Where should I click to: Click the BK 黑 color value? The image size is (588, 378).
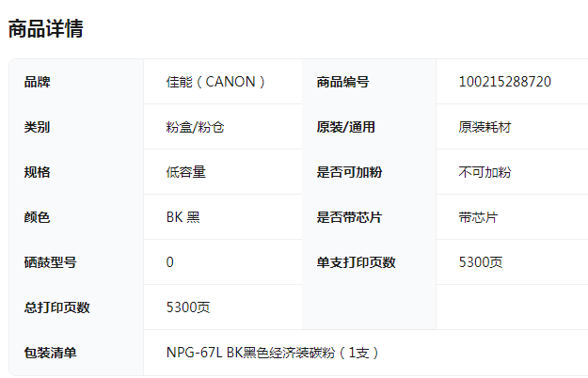pos(183,217)
